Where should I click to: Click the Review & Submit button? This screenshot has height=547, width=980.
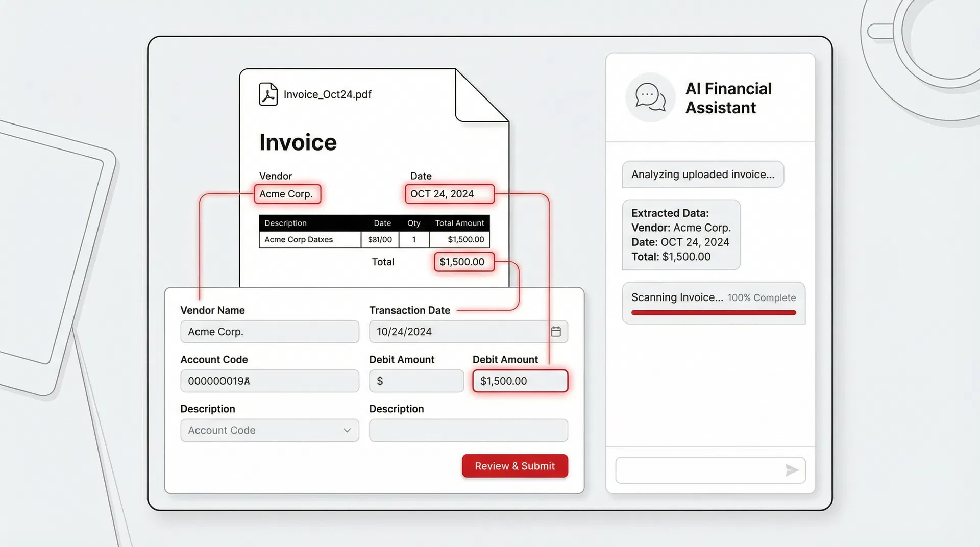point(514,465)
